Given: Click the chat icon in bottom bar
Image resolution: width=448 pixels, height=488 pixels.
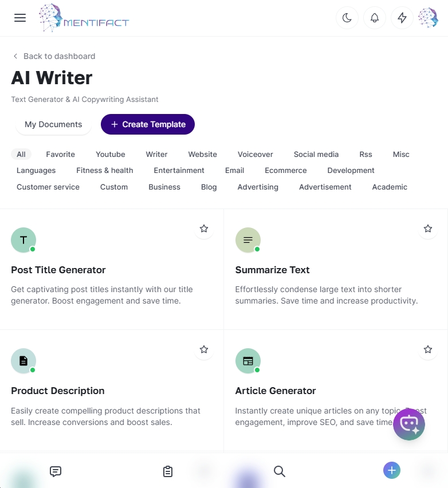Looking at the screenshot, I should [x=56, y=471].
